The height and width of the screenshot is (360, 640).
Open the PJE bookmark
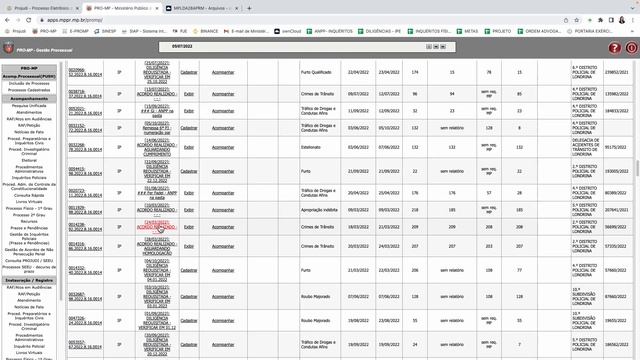(180, 31)
